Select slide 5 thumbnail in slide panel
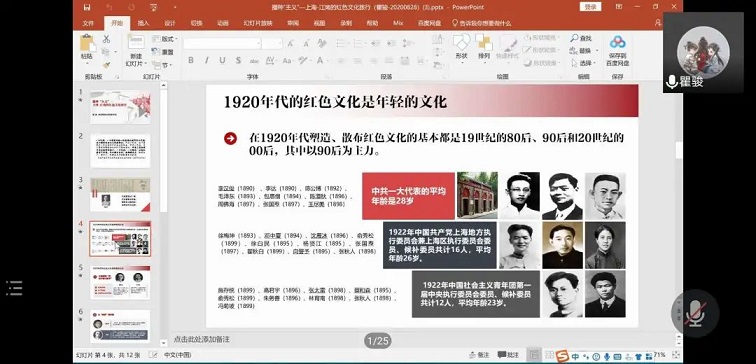The height and width of the screenshot is (364, 756). tap(120, 283)
